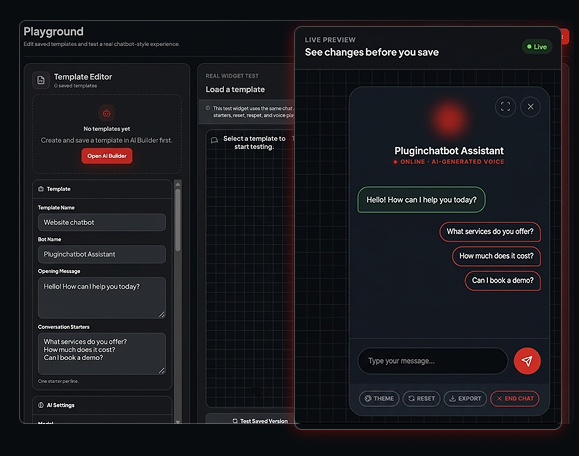
Task: Click the RESET chat button
Action: pos(421,398)
